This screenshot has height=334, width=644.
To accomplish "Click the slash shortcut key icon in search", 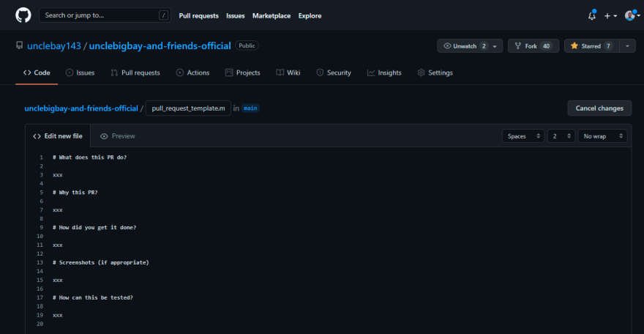I will pos(163,15).
